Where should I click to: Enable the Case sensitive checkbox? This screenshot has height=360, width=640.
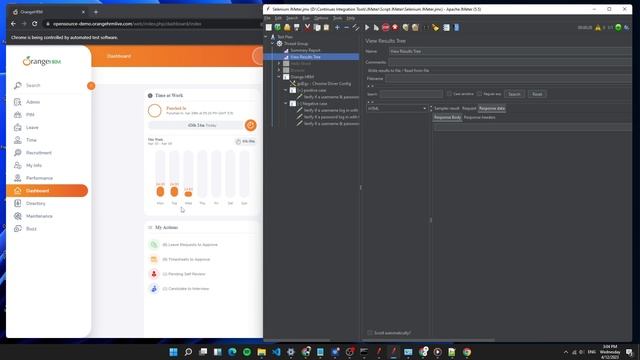pos(449,94)
